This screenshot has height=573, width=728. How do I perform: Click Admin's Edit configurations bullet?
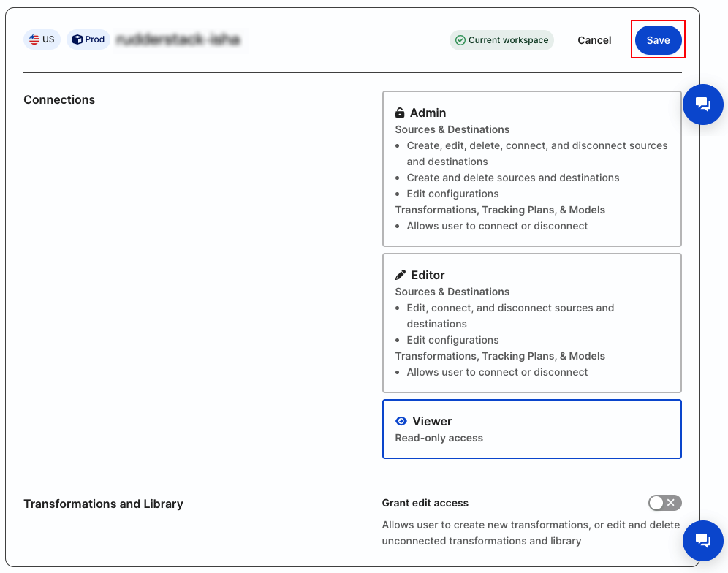pos(452,194)
